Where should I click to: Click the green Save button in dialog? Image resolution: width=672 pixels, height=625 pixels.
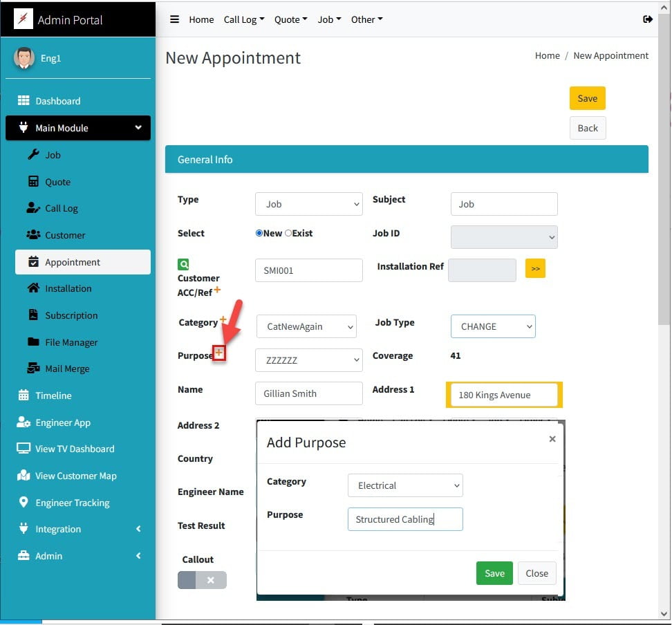tap(494, 573)
